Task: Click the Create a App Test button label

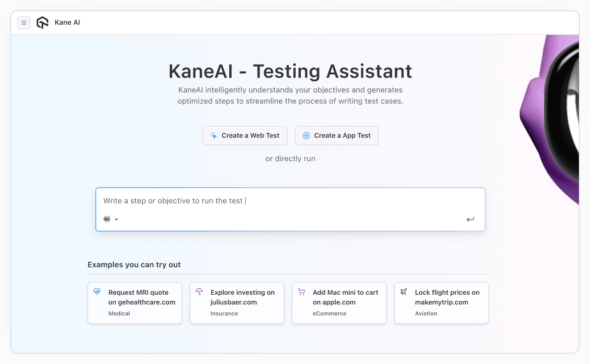Action: point(342,136)
